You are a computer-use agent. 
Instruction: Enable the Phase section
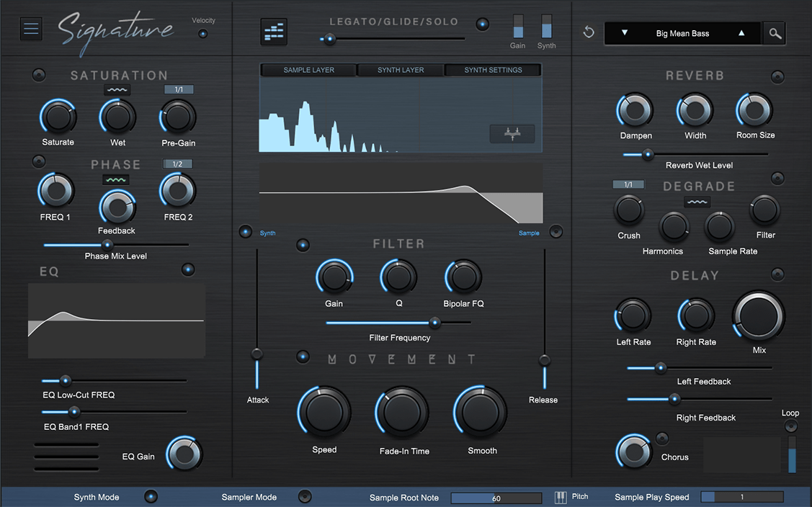[x=39, y=161]
